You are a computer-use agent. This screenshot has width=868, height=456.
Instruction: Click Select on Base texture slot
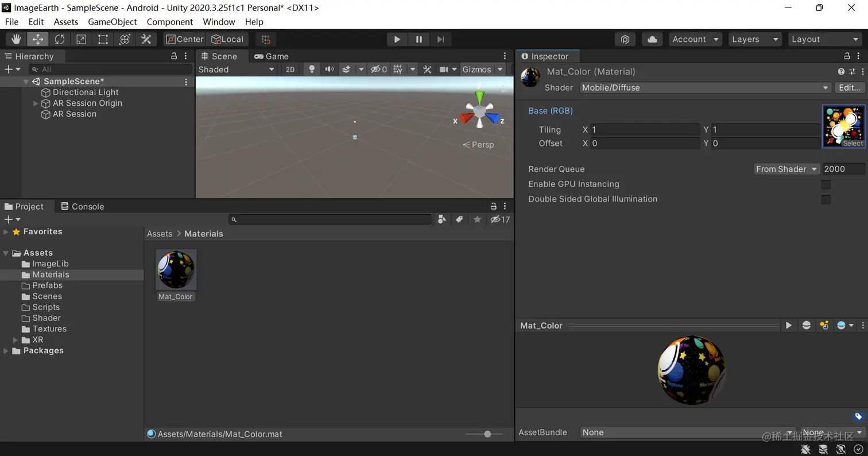(853, 144)
